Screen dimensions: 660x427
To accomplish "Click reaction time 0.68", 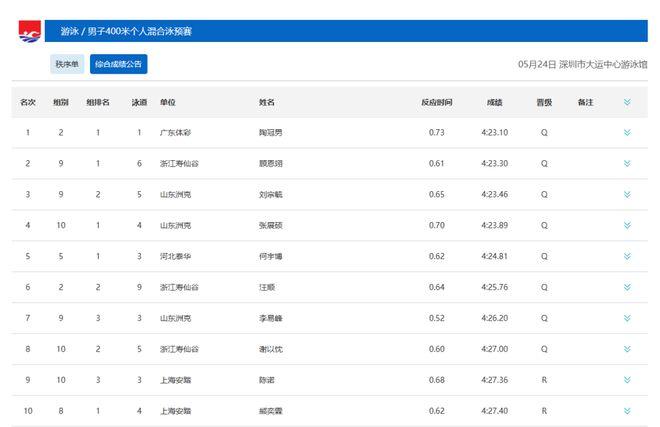I will coord(436,380).
